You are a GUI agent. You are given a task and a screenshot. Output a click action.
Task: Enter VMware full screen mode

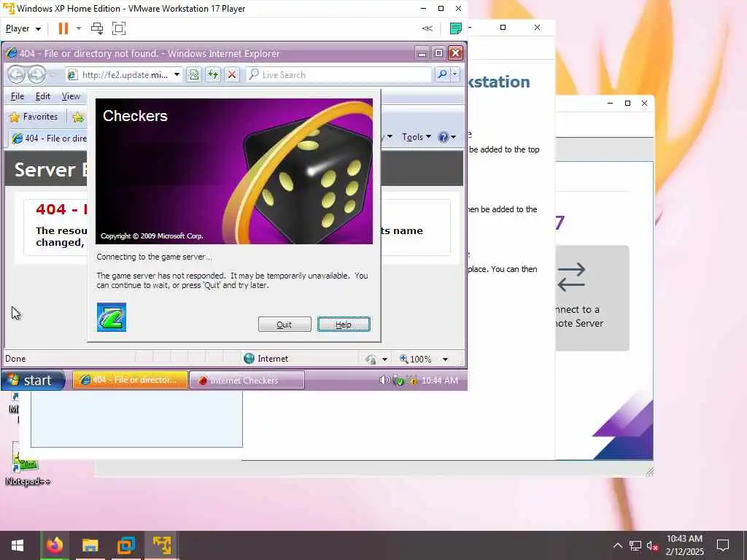click(119, 28)
